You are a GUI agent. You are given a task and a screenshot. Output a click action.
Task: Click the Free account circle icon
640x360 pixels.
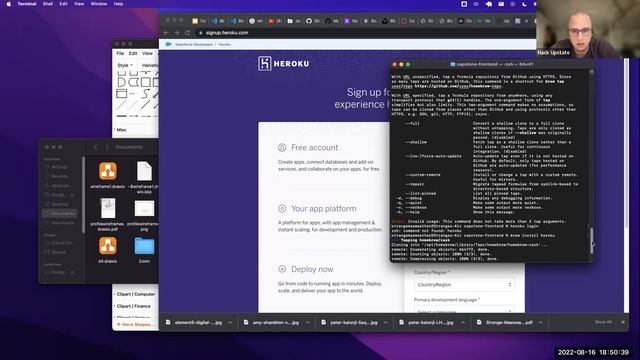coord(282,147)
